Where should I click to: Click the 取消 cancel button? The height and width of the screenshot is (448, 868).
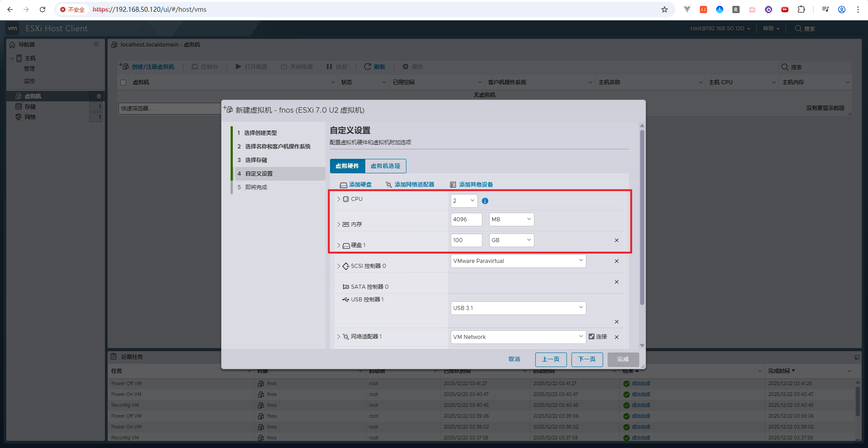pyautogui.click(x=514, y=359)
